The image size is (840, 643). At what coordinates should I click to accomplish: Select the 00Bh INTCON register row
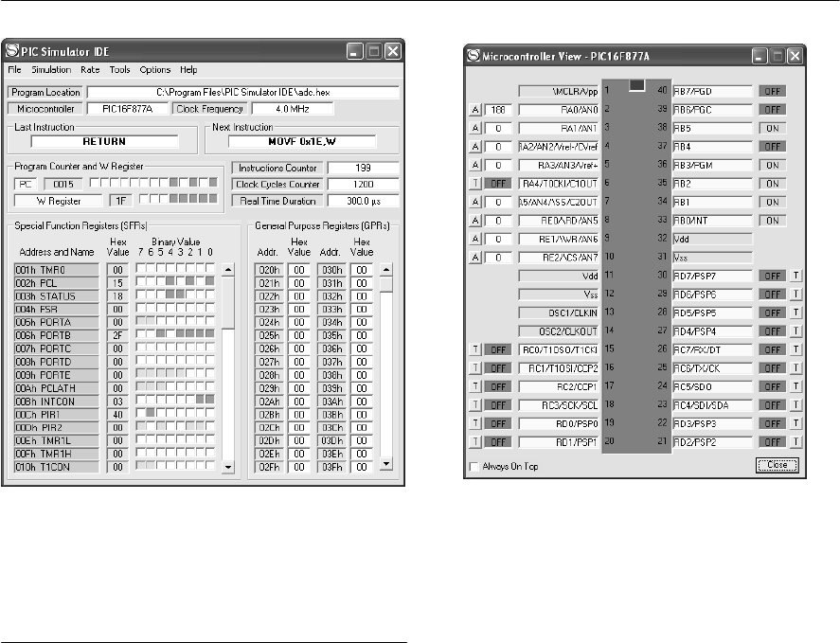56,402
